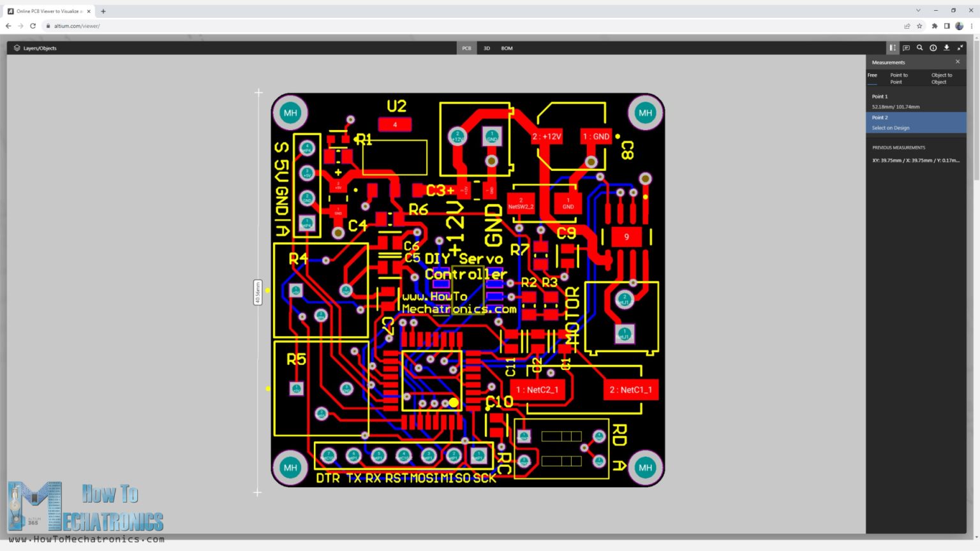Open the design info icon

click(x=933, y=48)
